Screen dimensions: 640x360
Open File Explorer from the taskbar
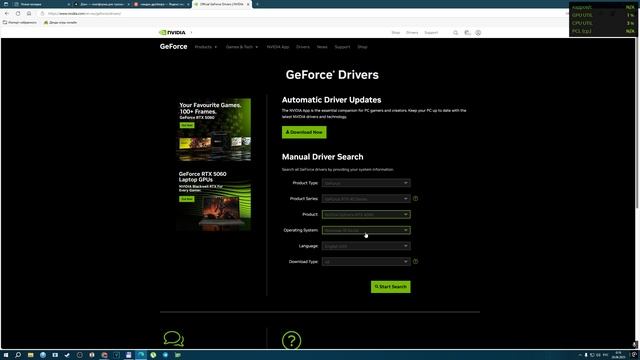coord(31,355)
